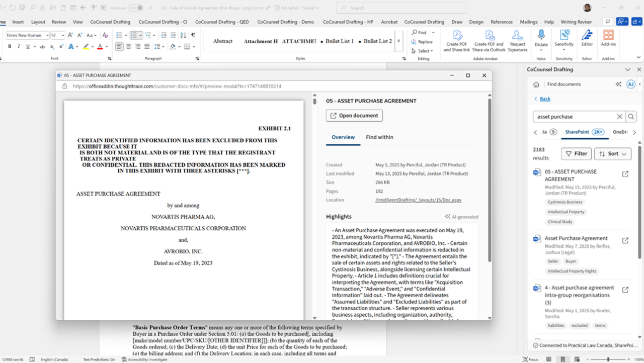Click the Intellectual Property Rights tag

[572, 271]
